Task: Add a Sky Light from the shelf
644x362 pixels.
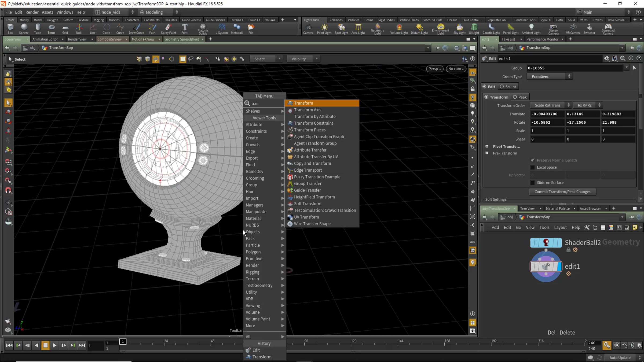Action: coord(459,29)
